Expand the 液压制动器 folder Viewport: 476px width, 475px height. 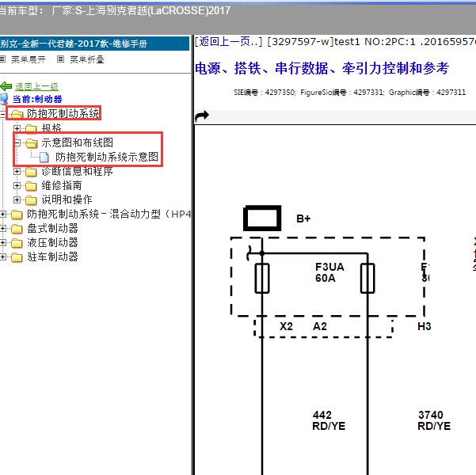point(2,242)
